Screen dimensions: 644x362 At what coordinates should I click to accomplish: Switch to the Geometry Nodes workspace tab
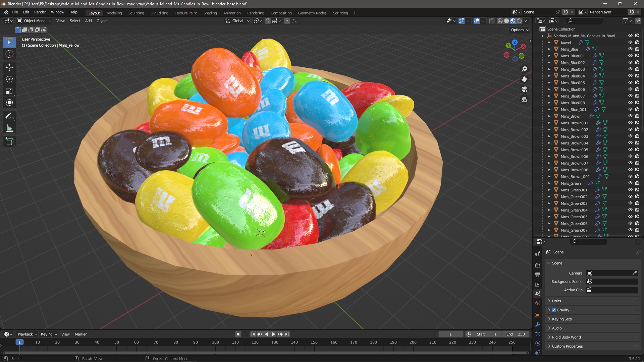pyautogui.click(x=312, y=13)
